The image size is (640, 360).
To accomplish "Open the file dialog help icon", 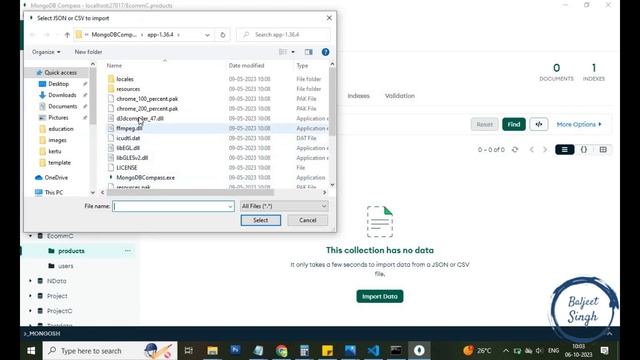I will (325, 52).
